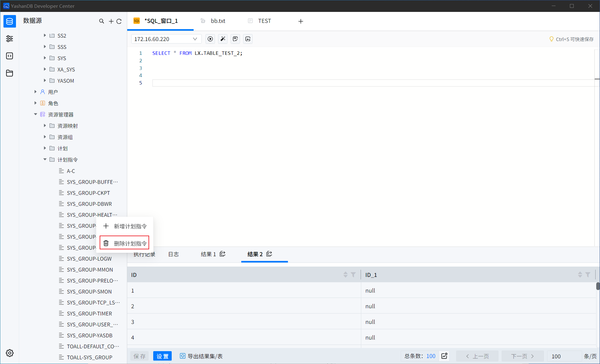Expand the SS2 schema folder
The height and width of the screenshot is (364, 600).
pyautogui.click(x=45, y=35)
